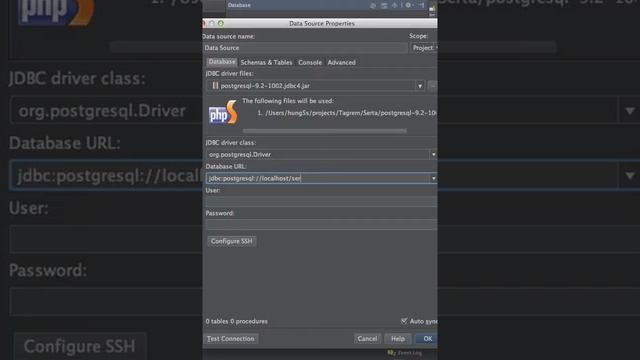The width and height of the screenshot is (640, 360).
Task: Open Help for data source properties
Action: (398, 339)
